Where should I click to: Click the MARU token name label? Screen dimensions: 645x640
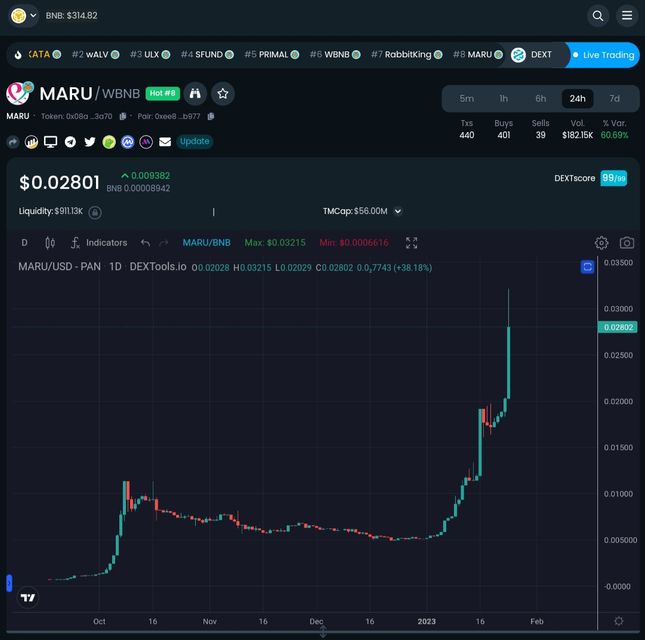17,116
